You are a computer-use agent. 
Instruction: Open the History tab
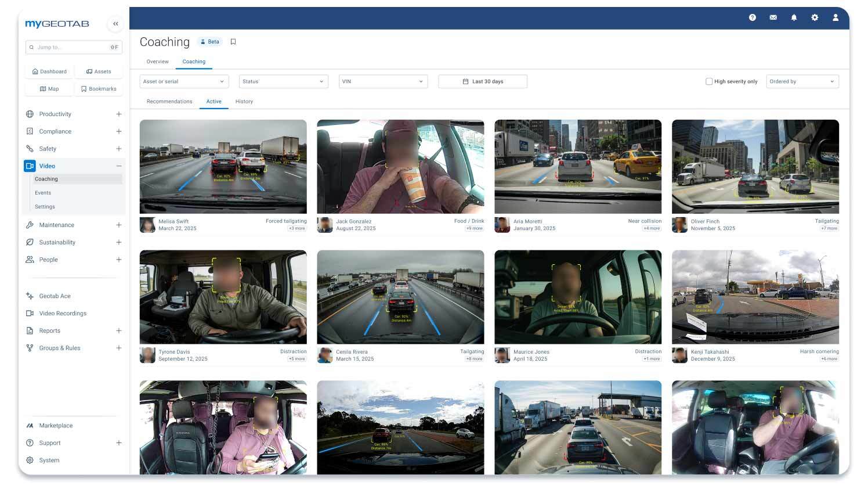pyautogui.click(x=244, y=101)
